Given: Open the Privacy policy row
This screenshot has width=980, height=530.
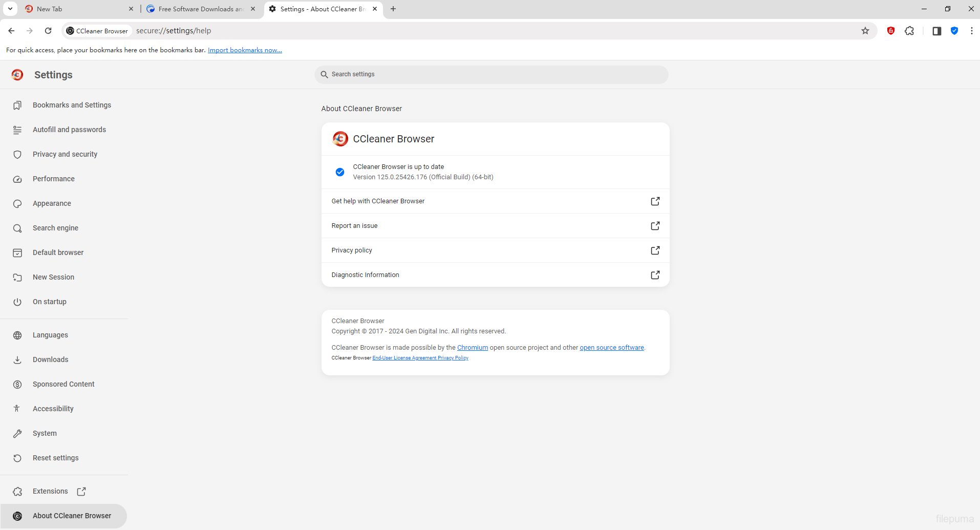Looking at the screenshot, I should point(495,250).
